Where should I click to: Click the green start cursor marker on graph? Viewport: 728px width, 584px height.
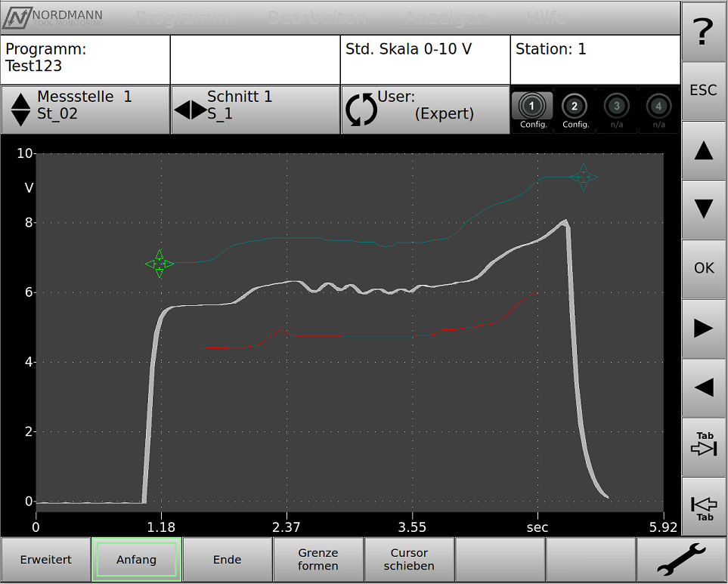point(160,264)
